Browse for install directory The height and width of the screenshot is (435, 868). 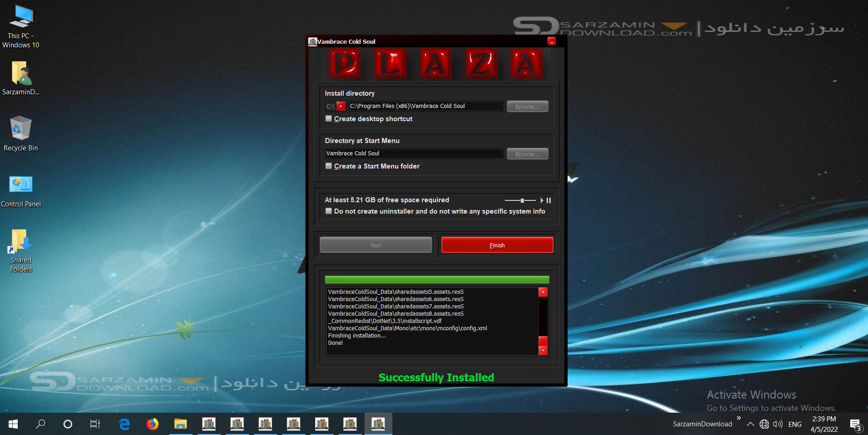click(528, 107)
